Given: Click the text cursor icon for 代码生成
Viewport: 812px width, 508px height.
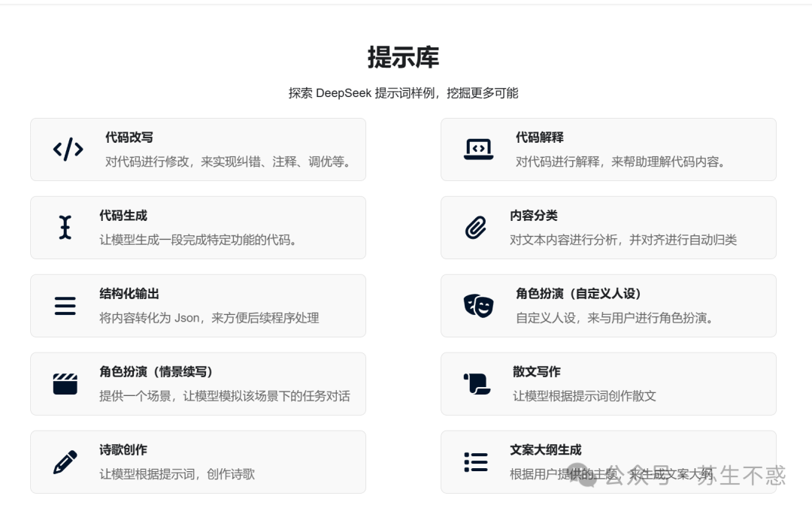Looking at the screenshot, I should point(65,228).
